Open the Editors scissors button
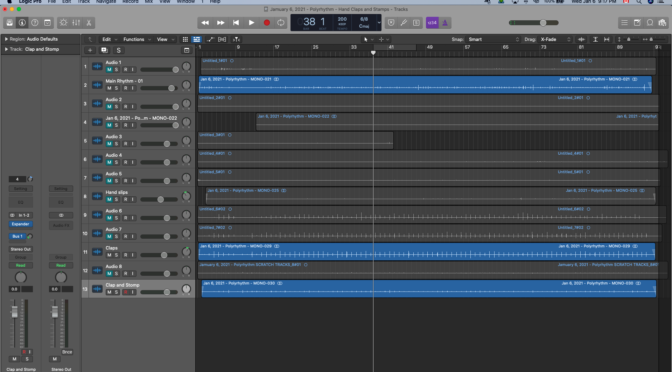This screenshot has width=672, height=372. click(89, 23)
